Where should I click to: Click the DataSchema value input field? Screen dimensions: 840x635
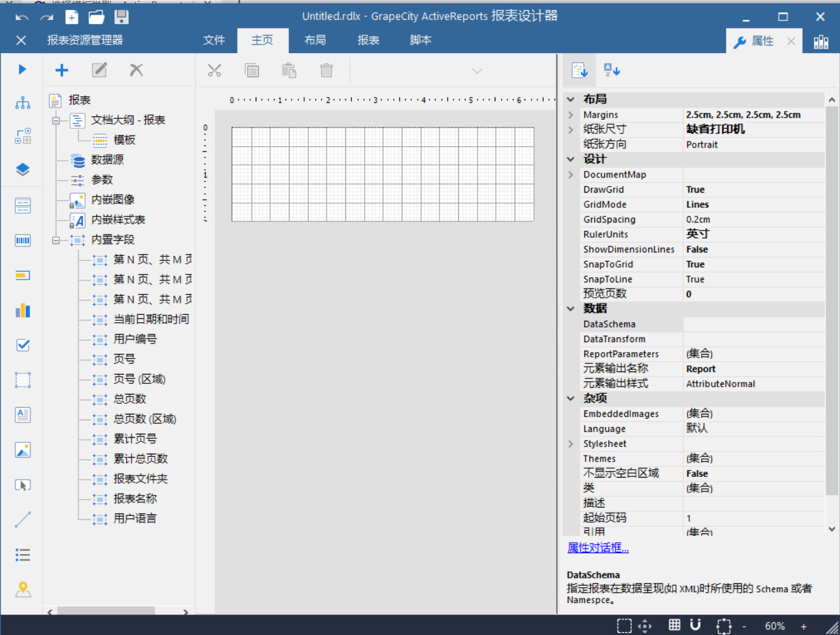754,324
